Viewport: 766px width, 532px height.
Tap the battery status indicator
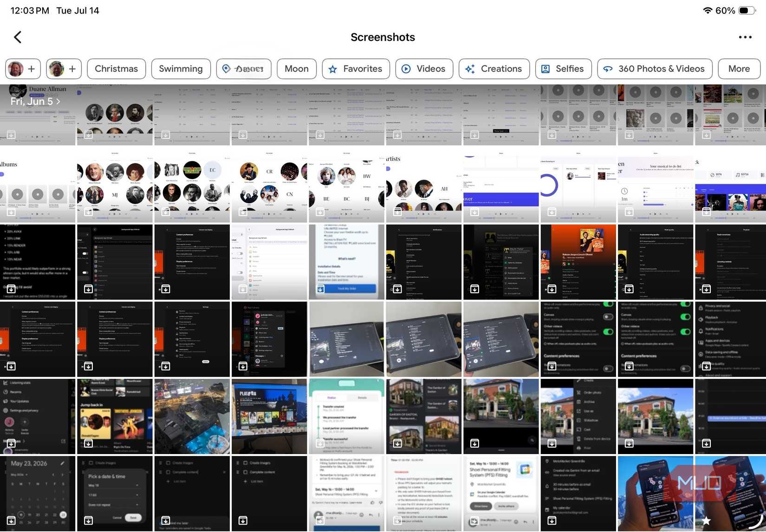coord(747,10)
